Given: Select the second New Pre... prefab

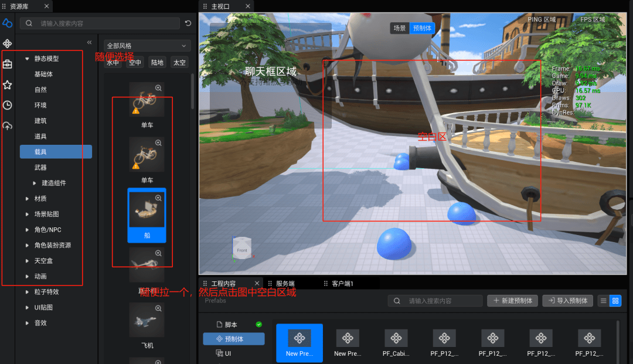Looking at the screenshot, I should pyautogui.click(x=348, y=343).
